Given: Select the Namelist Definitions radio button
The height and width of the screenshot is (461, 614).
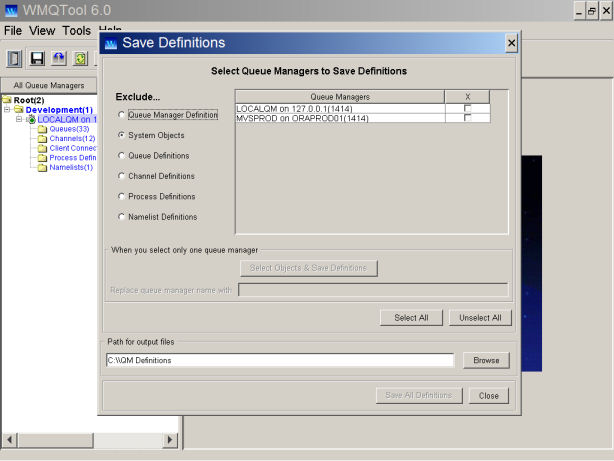Looking at the screenshot, I should click(121, 216).
